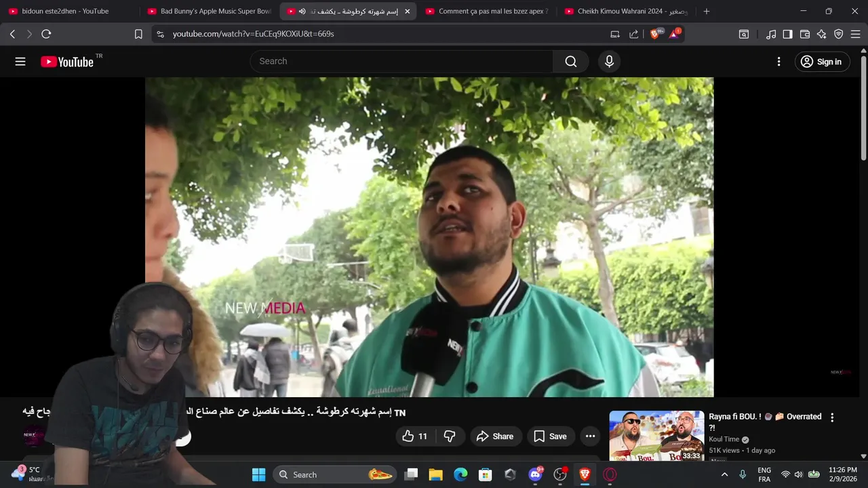Open Task View on the taskbar
The height and width of the screenshot is (488, 868).
pos(411,474)
